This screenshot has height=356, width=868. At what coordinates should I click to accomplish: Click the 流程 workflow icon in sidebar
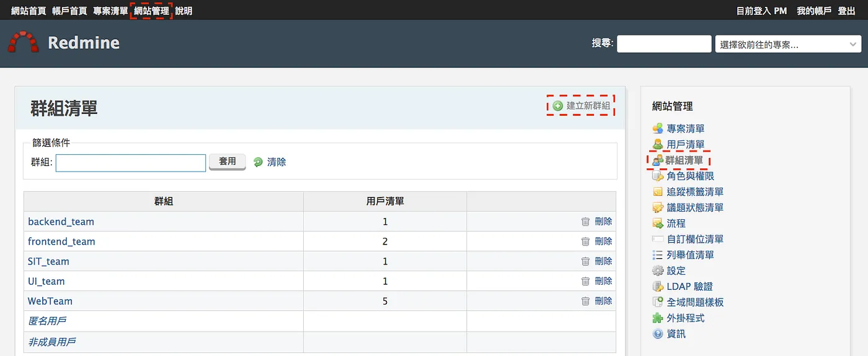[658, 224]
